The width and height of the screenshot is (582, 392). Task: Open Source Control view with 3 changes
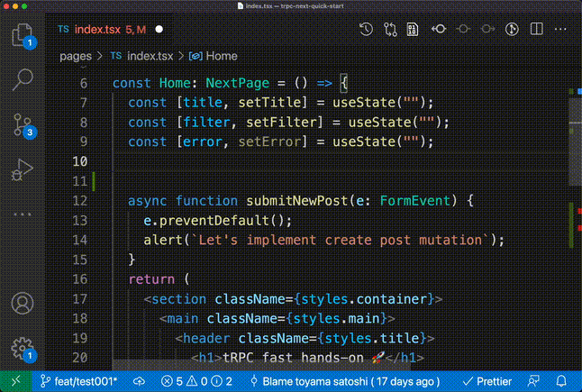(x=23, y=125)
